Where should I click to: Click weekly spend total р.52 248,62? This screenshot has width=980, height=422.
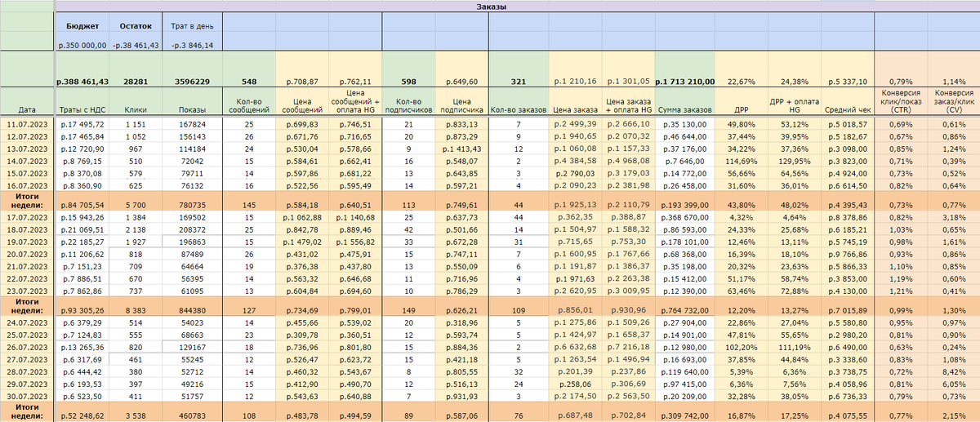(81, 416)
